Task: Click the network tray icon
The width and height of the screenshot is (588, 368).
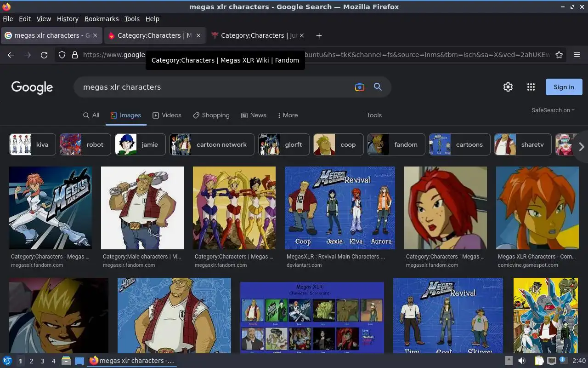Action: pos(552,361)
